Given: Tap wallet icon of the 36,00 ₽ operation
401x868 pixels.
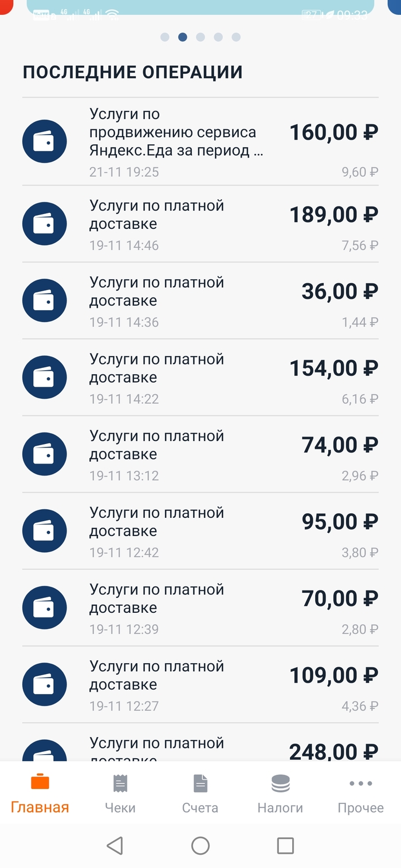Looking at the screenshot, I should click(x=45, y=300).
